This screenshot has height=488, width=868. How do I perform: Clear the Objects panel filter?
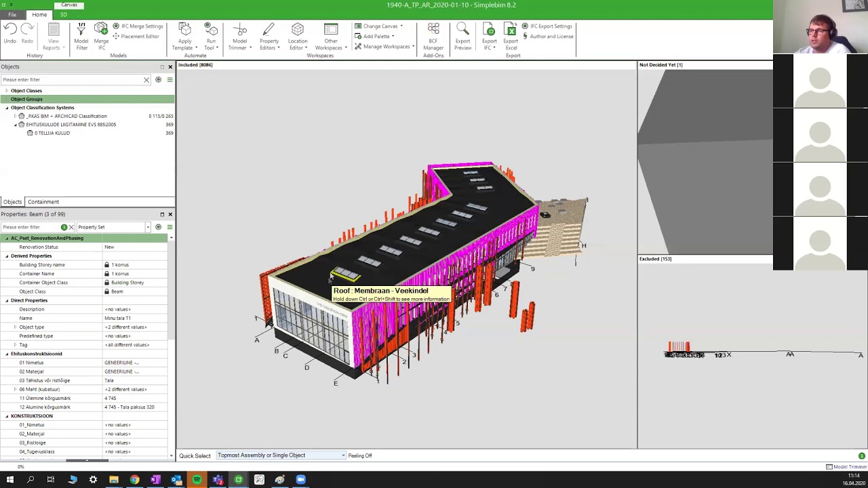coord(146,80)
